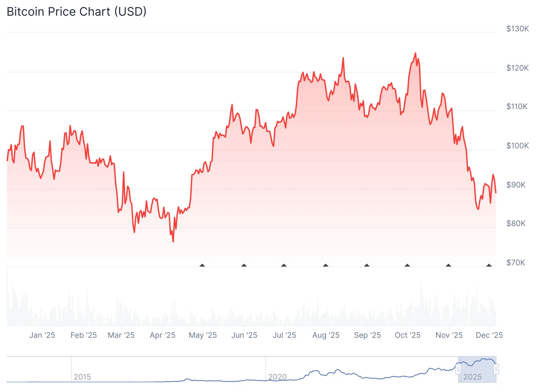This screenshot has width=537, height=392.
Task: Click the Jan '25 axis label
Action: tap(42, 335)
